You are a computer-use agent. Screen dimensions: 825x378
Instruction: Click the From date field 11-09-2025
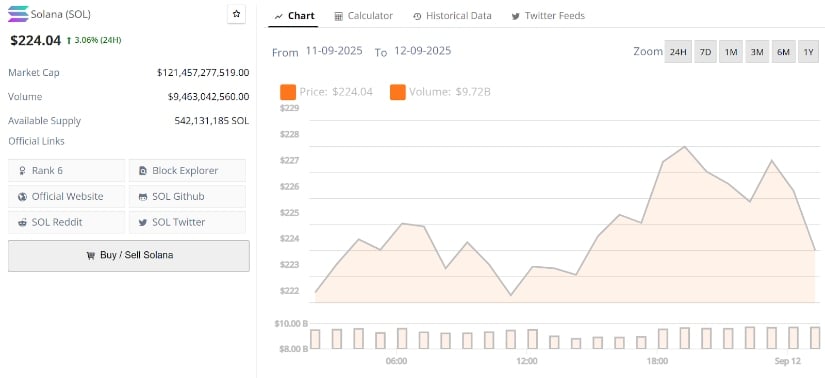coord(334,51)
